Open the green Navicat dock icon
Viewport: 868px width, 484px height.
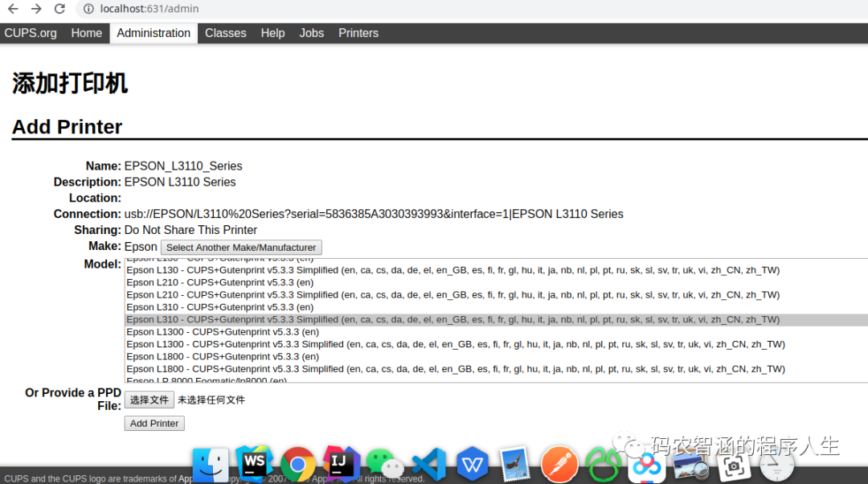(x=603, y=464)
